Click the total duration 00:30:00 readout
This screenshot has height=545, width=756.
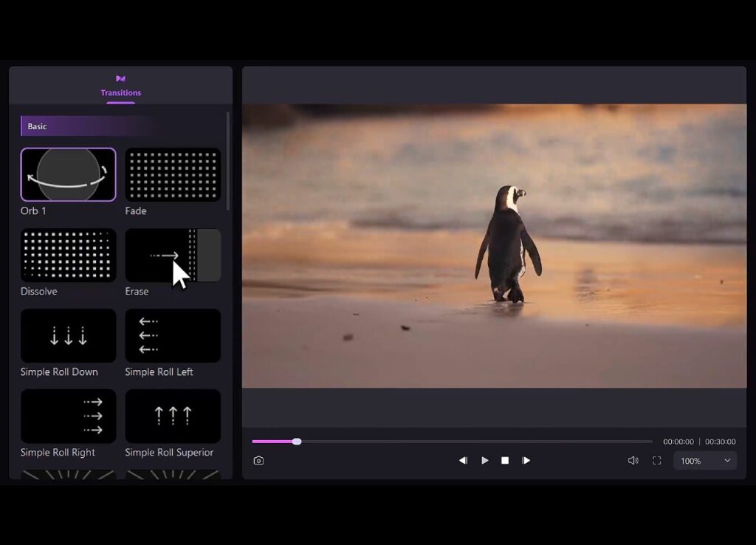coord(721,442)
